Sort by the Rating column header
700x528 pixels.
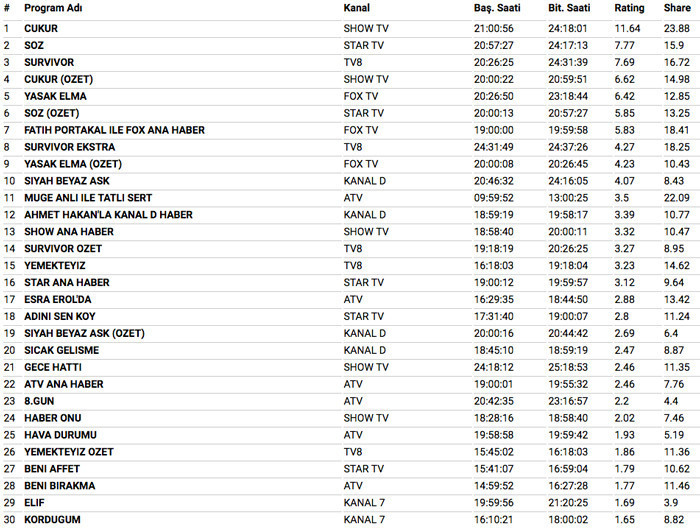(x=629, y=8)
